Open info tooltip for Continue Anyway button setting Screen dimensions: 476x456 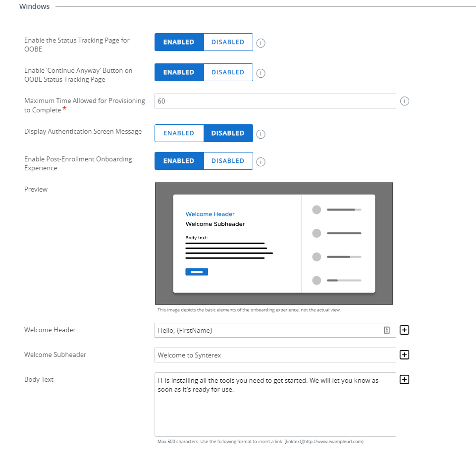pos(261,73)
